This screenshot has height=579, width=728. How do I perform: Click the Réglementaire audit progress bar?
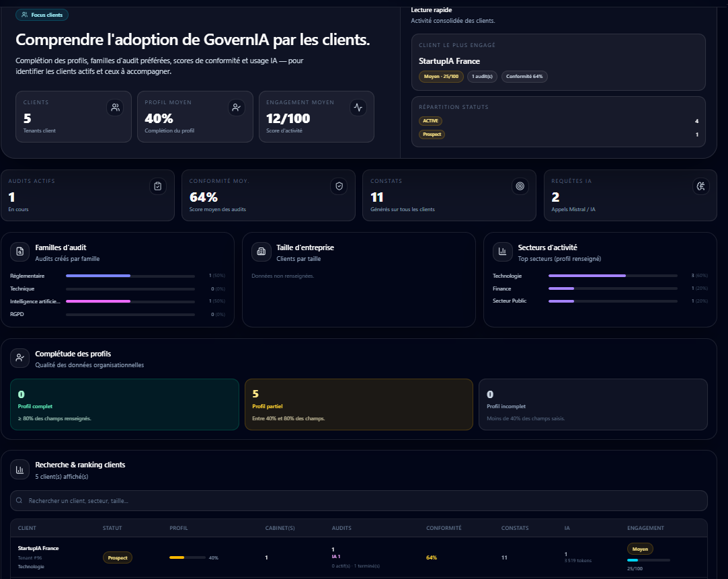(130, 276)
